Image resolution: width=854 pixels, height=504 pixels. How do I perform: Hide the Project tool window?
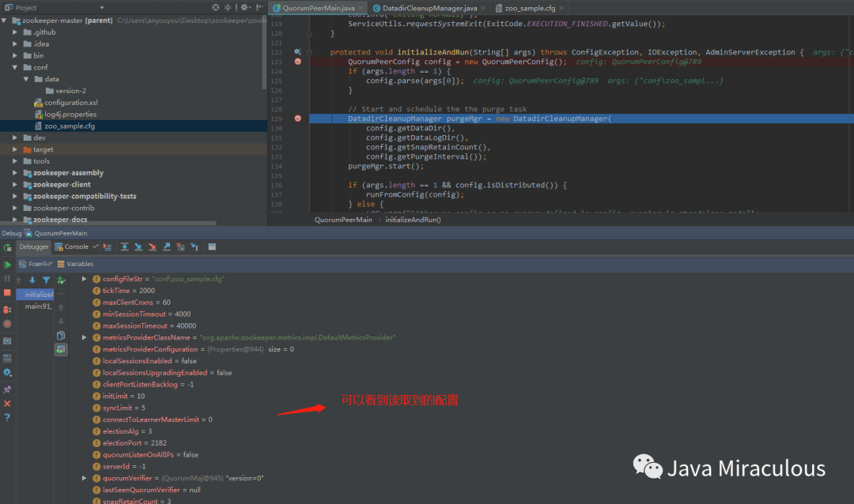259,8
